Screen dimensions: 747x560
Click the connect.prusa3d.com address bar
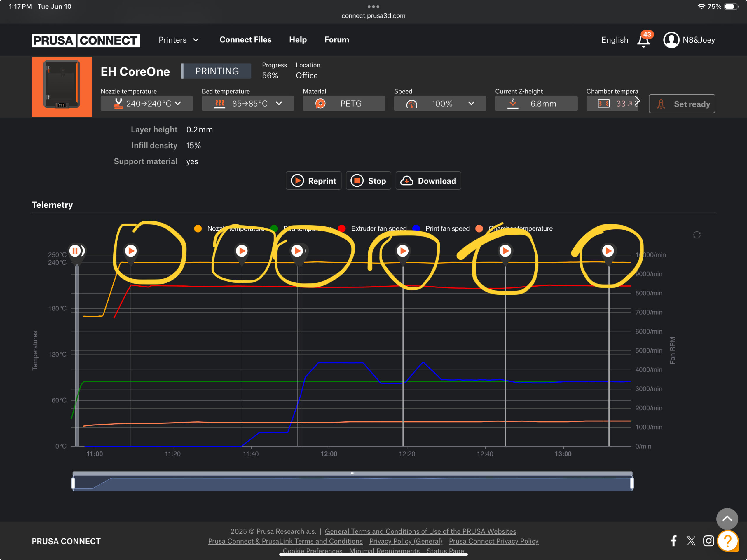[x=373, y=15]
